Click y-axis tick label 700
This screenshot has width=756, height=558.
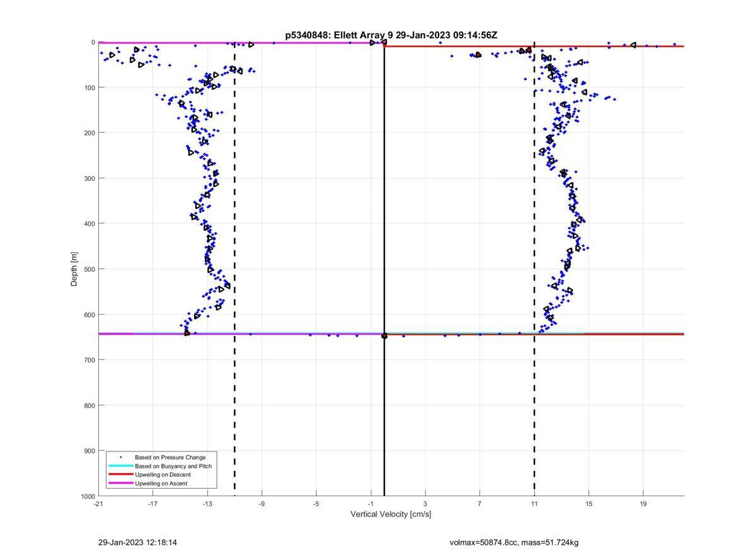[89, 360]
